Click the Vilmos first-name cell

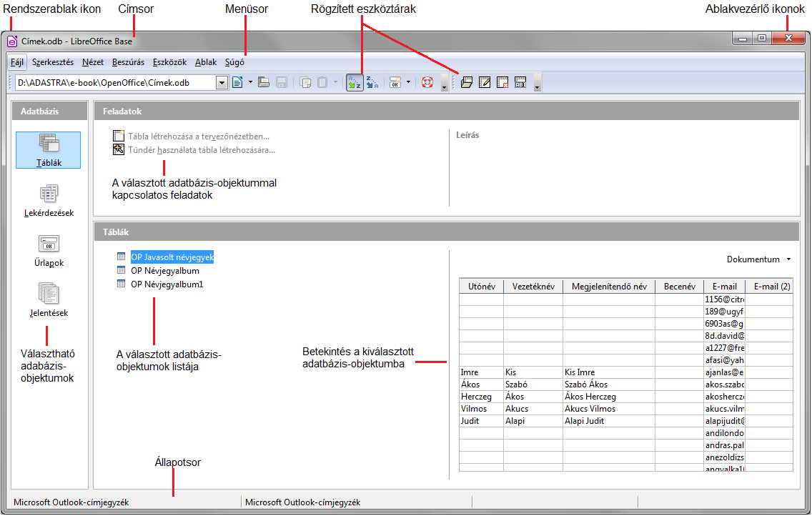point(482,409)
